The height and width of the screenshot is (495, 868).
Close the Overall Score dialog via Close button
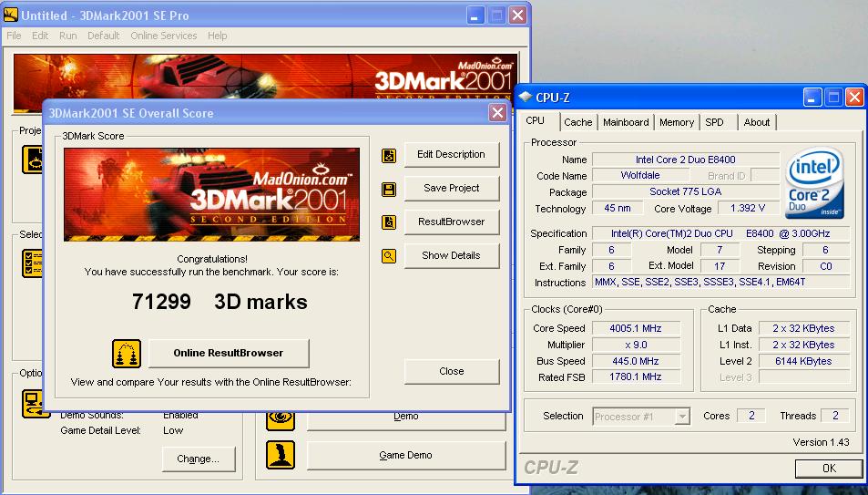pos(451,371)
